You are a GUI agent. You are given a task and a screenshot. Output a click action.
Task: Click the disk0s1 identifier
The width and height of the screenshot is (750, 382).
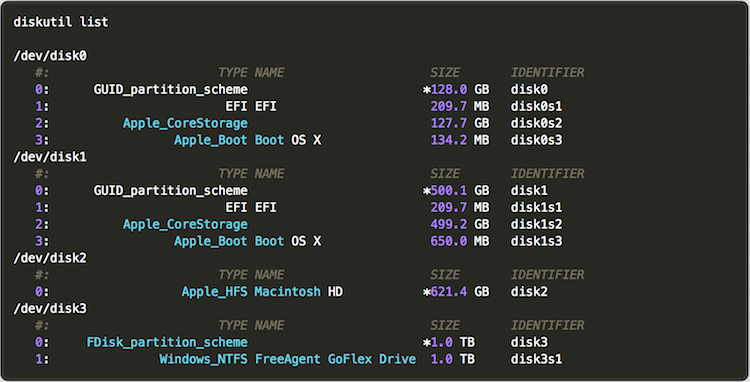pyautogui.click(x=536, y=106)
